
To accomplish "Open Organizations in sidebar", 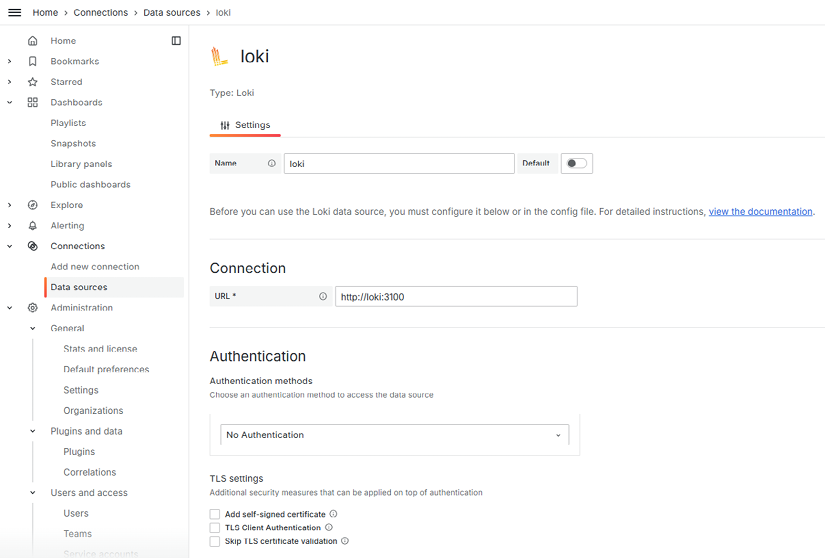I will coord(93,410).
